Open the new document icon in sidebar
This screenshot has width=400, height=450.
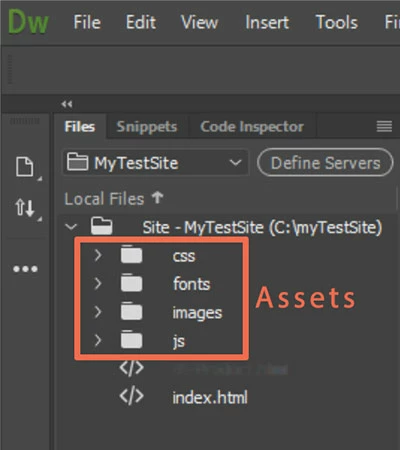(25, 166)
